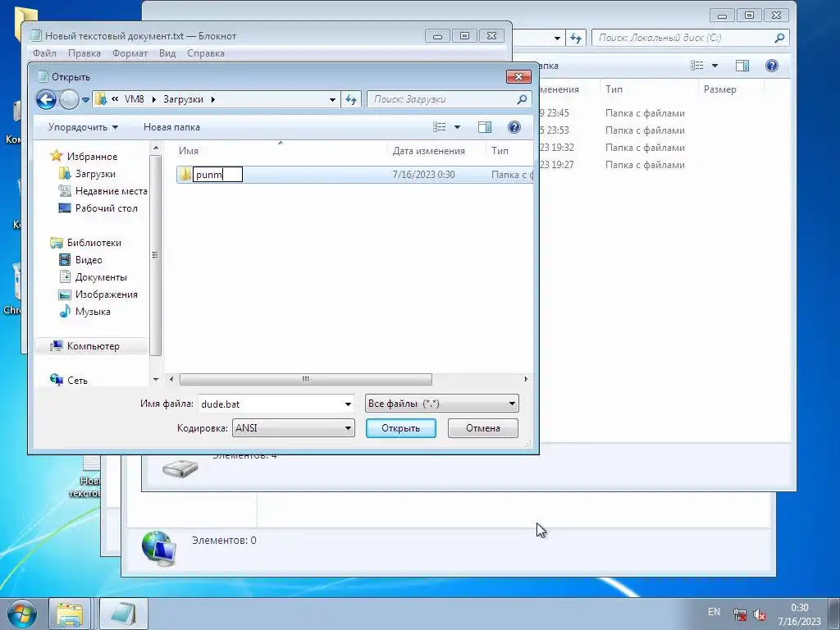Select Библиотеки in the navigation tree
Viewport: 840px width, 630px height.
[x=94, y=243]
